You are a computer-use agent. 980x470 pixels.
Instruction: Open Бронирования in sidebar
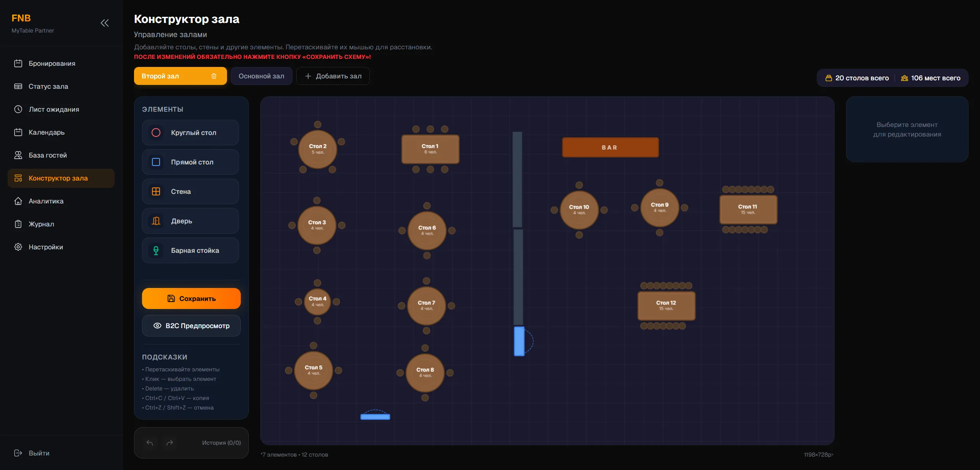tap(52, 63)
